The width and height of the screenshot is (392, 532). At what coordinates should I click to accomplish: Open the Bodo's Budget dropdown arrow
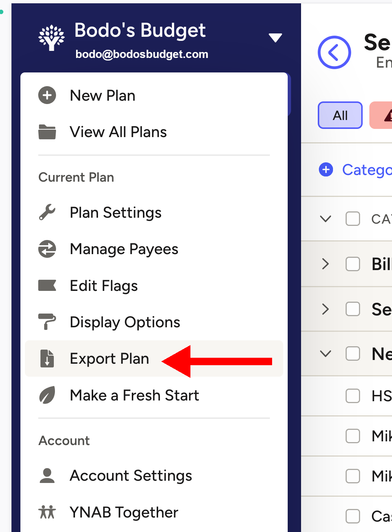[275, 38]
